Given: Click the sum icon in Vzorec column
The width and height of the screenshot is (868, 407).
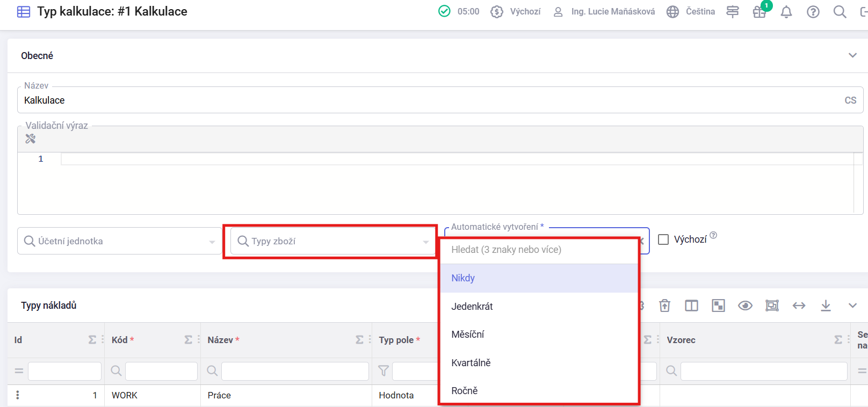Looking at the screenshot, I should [838, 340].
